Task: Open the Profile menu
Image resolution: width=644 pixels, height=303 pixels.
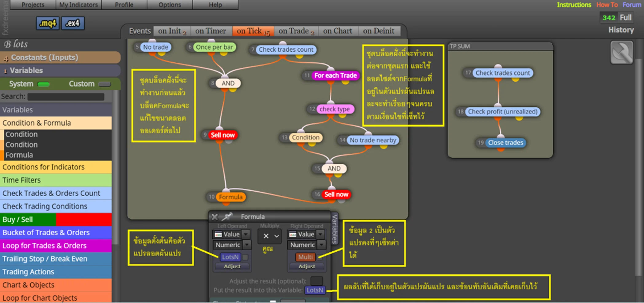Action: coord(124,5)
